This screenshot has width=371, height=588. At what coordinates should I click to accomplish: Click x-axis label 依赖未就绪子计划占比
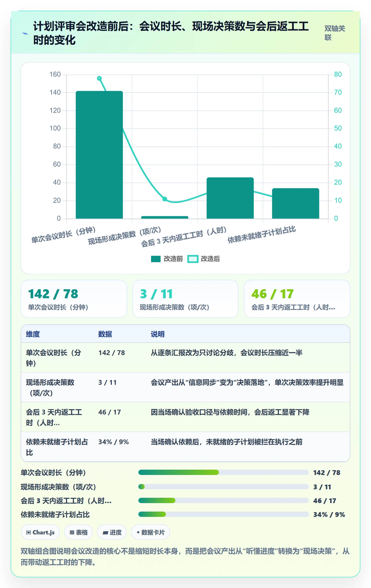(262, 235)
